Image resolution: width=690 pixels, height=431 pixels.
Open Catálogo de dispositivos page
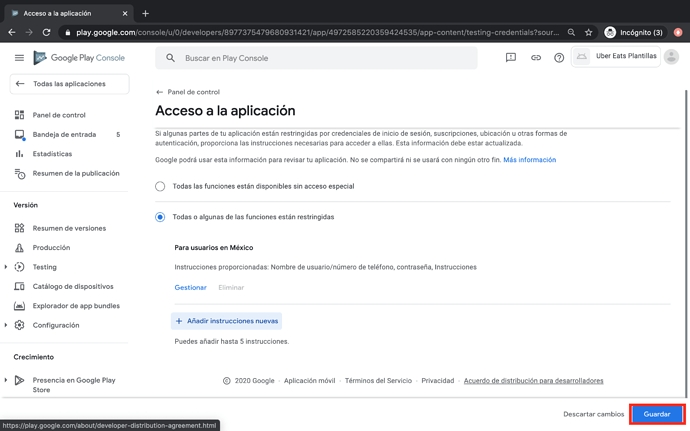click(73, 286)
